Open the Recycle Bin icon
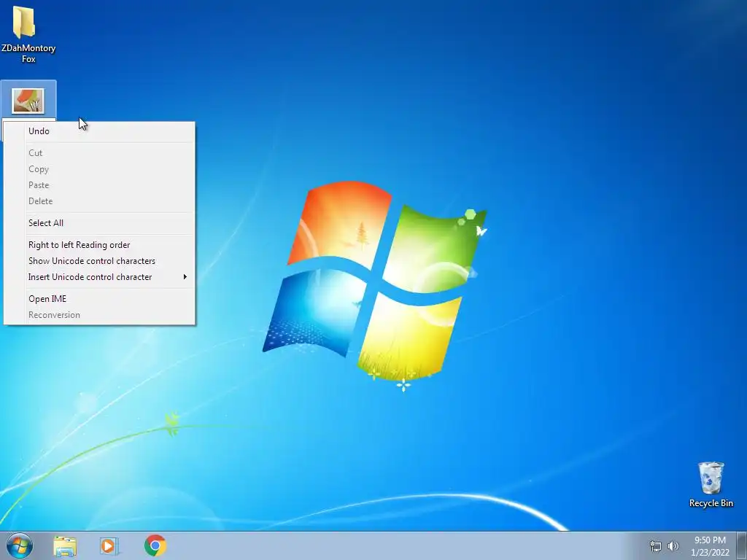This screenshot has width=747, height=560. [x=711, y=484]
